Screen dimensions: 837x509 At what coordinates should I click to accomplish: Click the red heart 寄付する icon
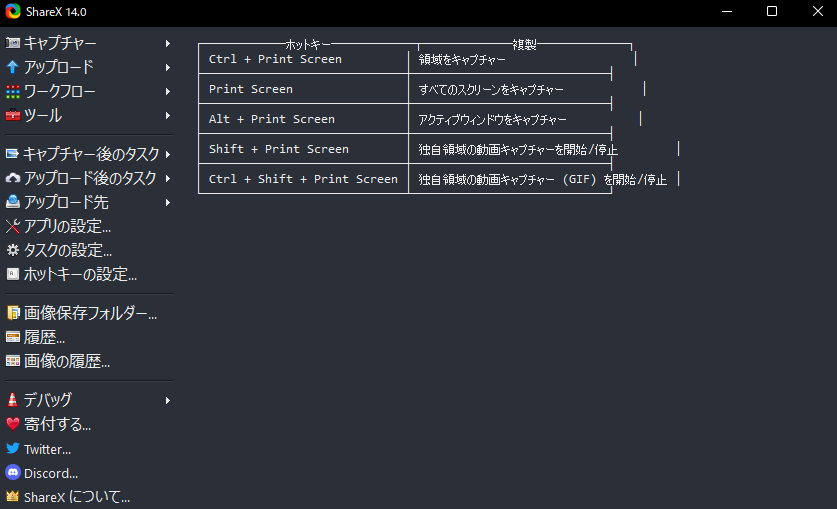13,424
